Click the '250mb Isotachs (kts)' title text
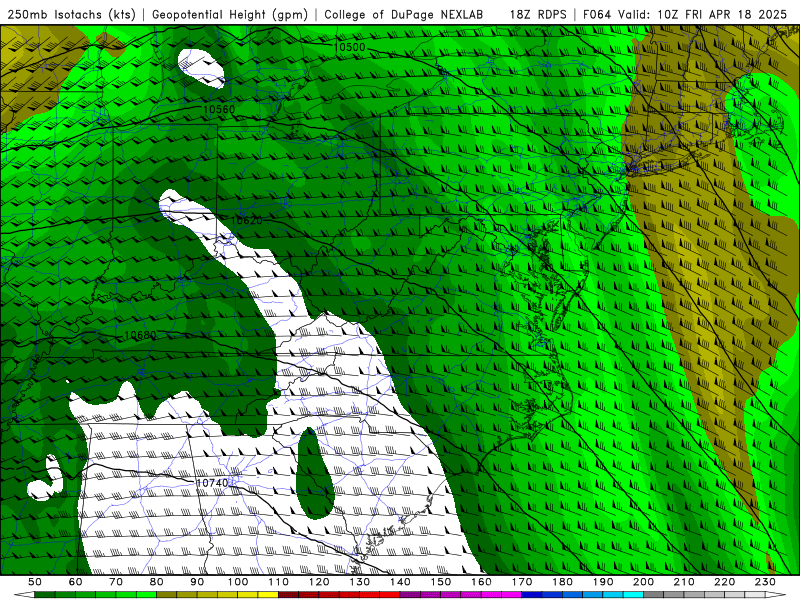 (72, 15)
